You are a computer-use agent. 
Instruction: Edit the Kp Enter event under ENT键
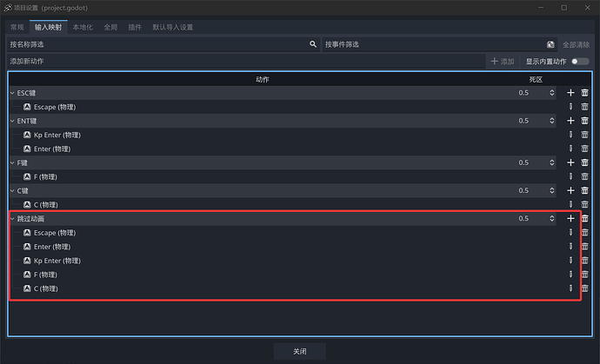(571, 135)
